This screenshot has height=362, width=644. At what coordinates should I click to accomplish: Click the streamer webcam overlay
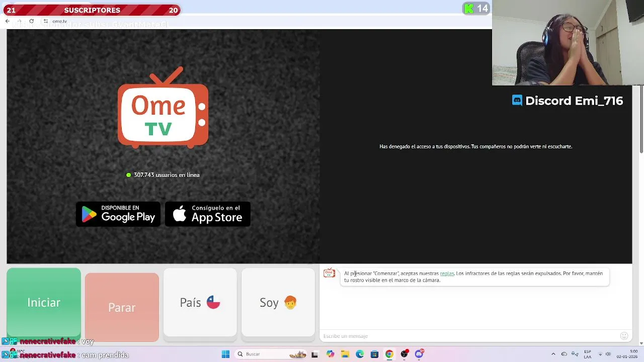point(568,43)
